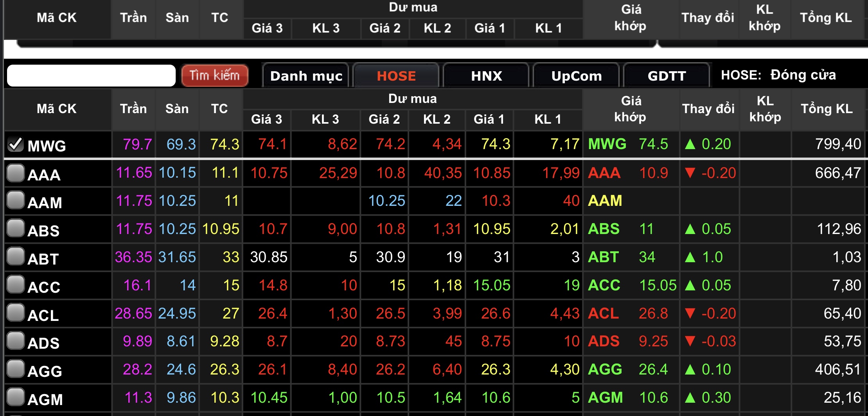Sort by the Tổng KL column header

coord(827,109)
